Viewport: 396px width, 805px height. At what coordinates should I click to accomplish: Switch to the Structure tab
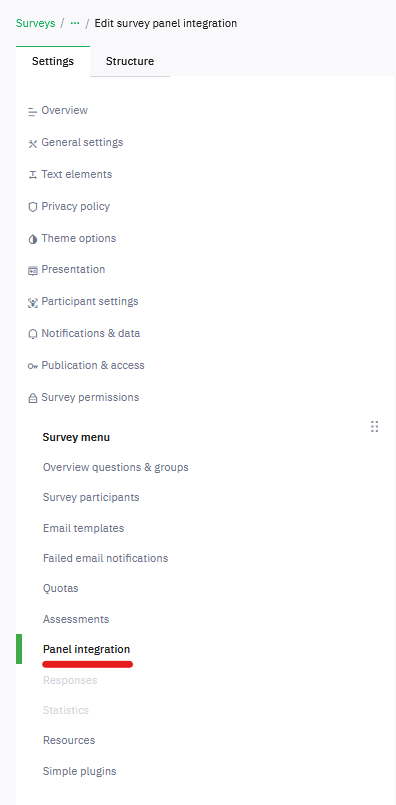130,61
